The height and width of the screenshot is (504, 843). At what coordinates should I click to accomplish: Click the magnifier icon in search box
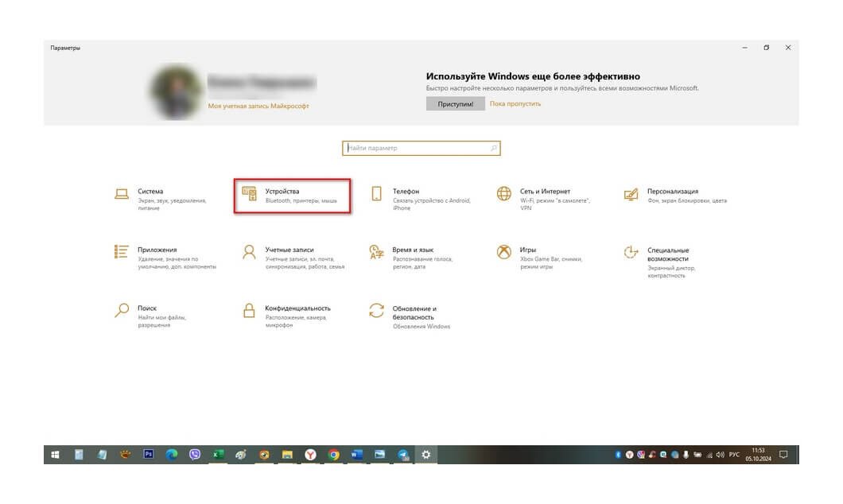[x=494, y=148]
